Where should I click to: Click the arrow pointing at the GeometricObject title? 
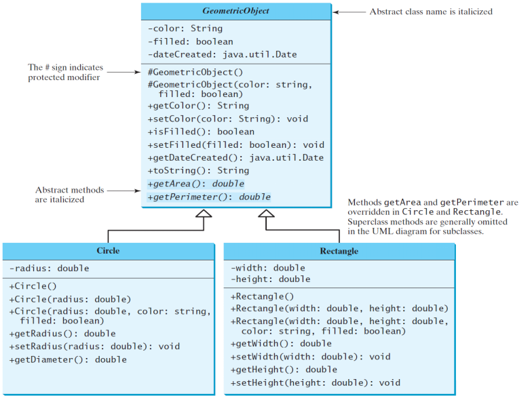(348, 12)
